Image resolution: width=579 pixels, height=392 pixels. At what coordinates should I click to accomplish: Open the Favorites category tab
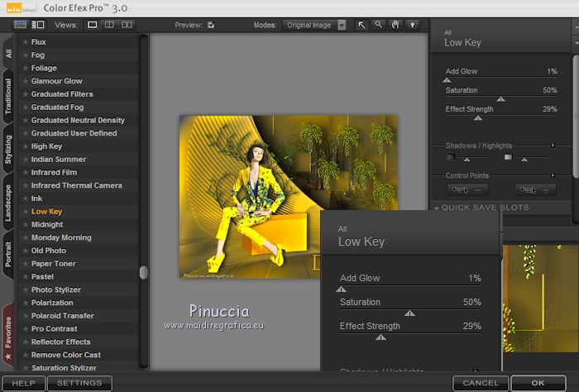click(8, 335)
